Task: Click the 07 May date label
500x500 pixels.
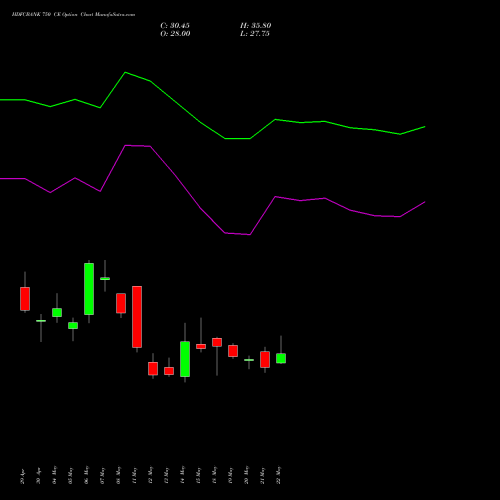Action: point(102,475)
